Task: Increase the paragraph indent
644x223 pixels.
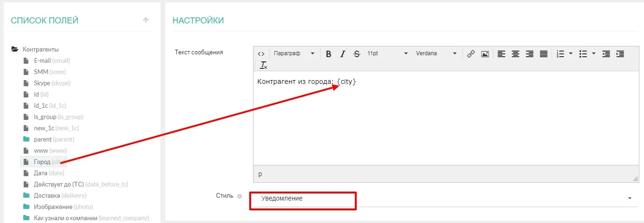Action: point(620,54)
